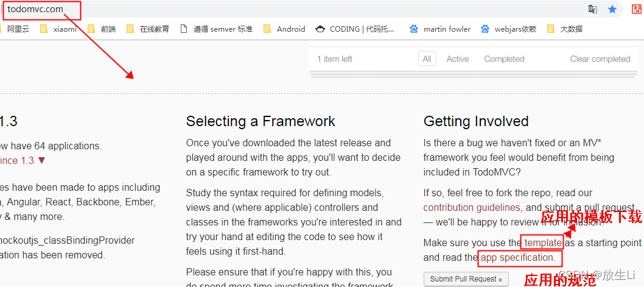The image size is (644, 287).
Task: Expand the Android bookmark folder
Action: 284,29
